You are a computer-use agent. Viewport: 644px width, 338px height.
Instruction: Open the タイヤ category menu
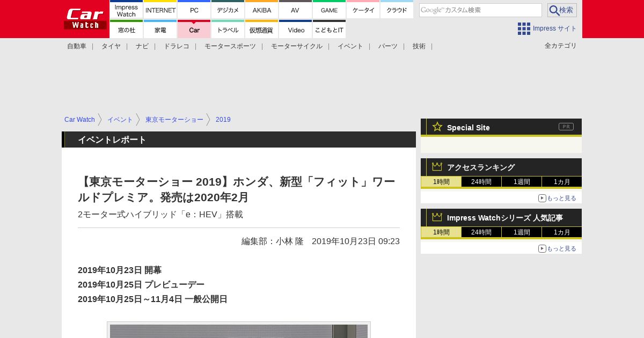pyautogui.click(x=111, y=46)
